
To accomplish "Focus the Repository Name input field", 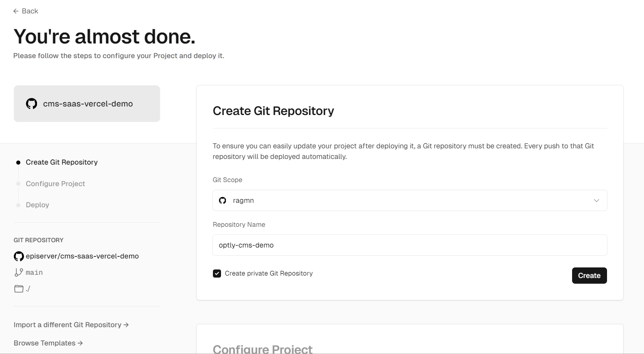I will [410, 245].
